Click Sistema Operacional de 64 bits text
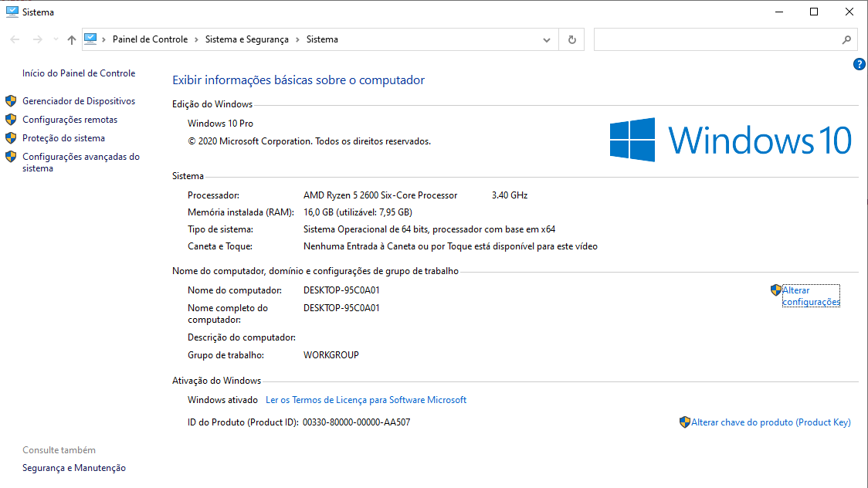868x488 pixels. tap(429, 229)
